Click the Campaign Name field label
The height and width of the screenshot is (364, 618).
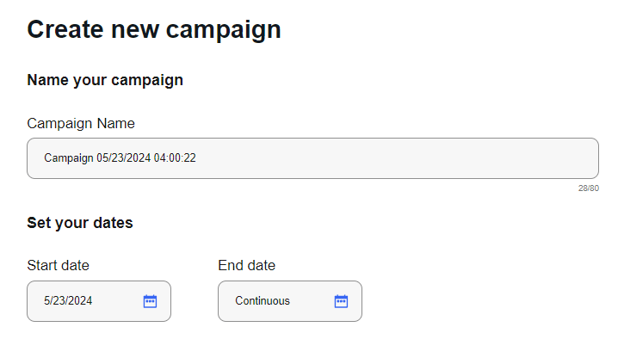pyautogui.click(x=81, y=123)
